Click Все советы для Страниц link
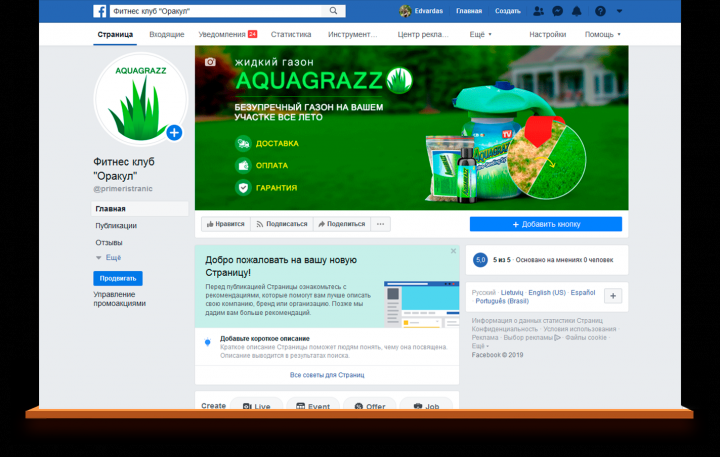Viewport: 720px width, 457px height. pyautogui.click(x=327, y=375)
